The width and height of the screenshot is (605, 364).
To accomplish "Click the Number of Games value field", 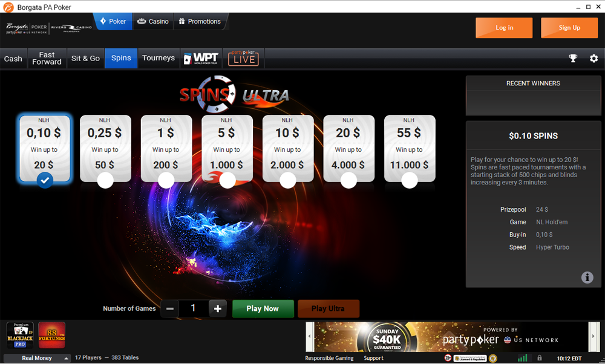I will click(x=194, y=308).
